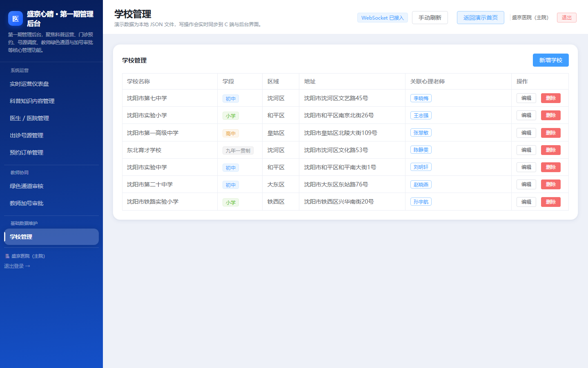This screenshot has height=368, width=588.
Task: Delete the 沈阳市第一高级中学 row
Action: [x=551, y=133]
